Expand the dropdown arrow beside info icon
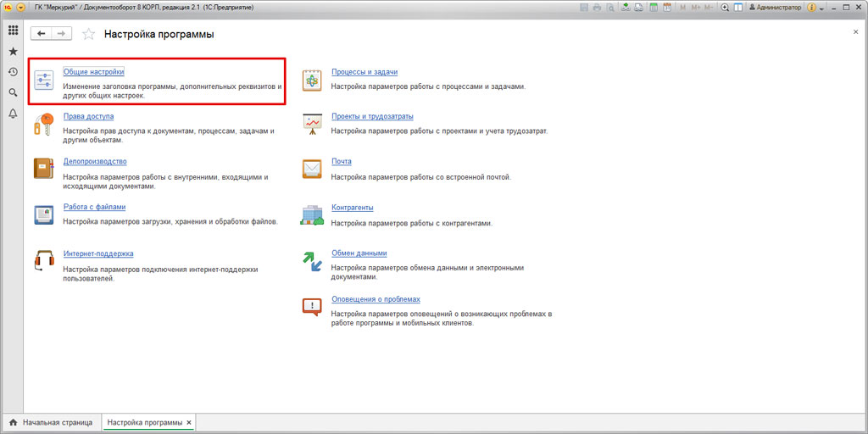 click(821, 7)
